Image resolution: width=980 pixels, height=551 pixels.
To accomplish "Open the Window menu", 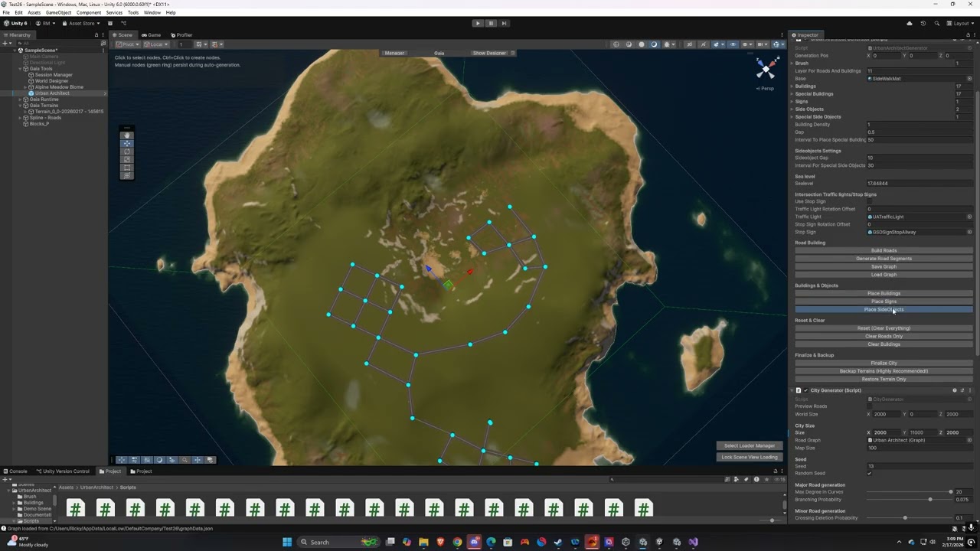I will point(152,12).
